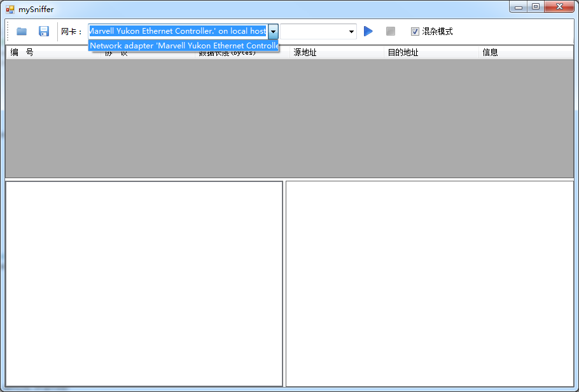Stop capture with gray square button
Viewport: 579px width, 392px height.
point(390,31)
